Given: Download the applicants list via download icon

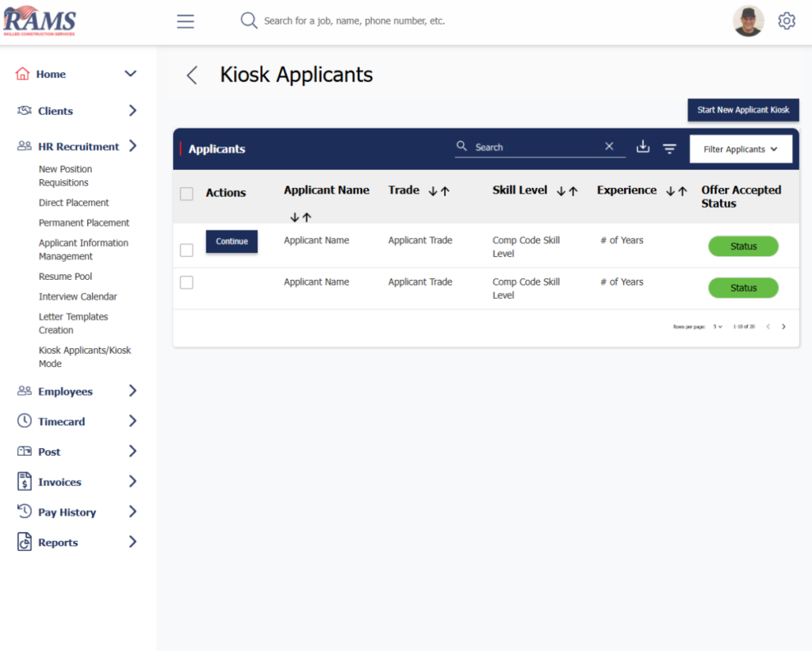Looking at the screenshot, I should coord(643,147).
